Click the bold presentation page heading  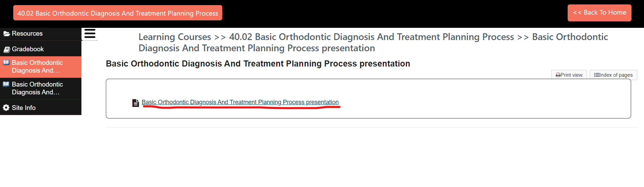pos(258,64)
